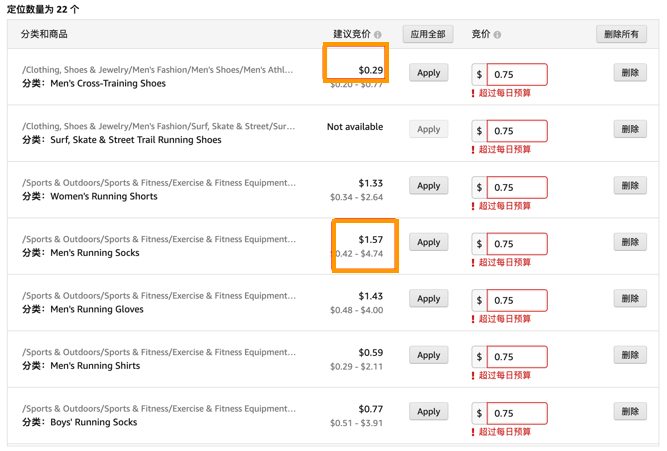Click 删除所有 button
The width and height of the screenshot is (667, 451).
coord(621,34)
